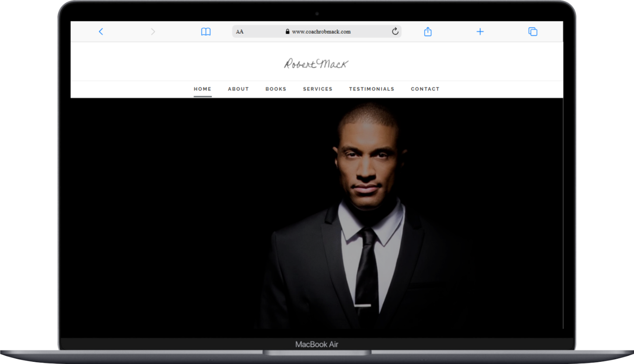Open the ABOUT page from navigation
634x364 pixels.
coord(238,89)
